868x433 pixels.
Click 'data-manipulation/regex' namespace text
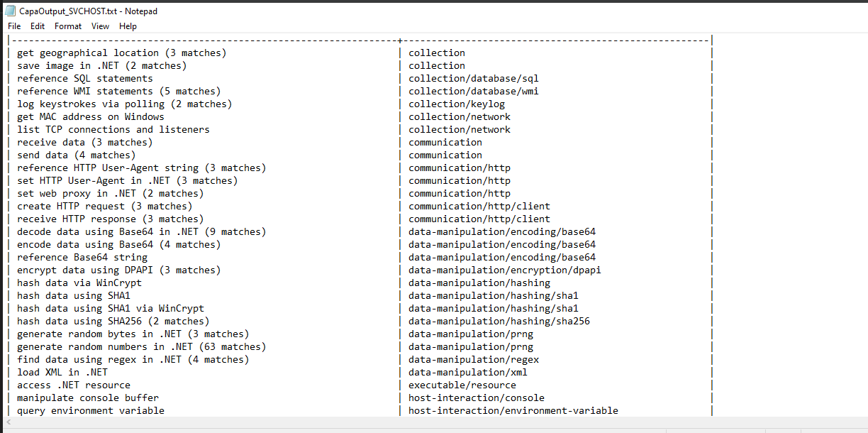pyautogui.click(x=474, y=359)
